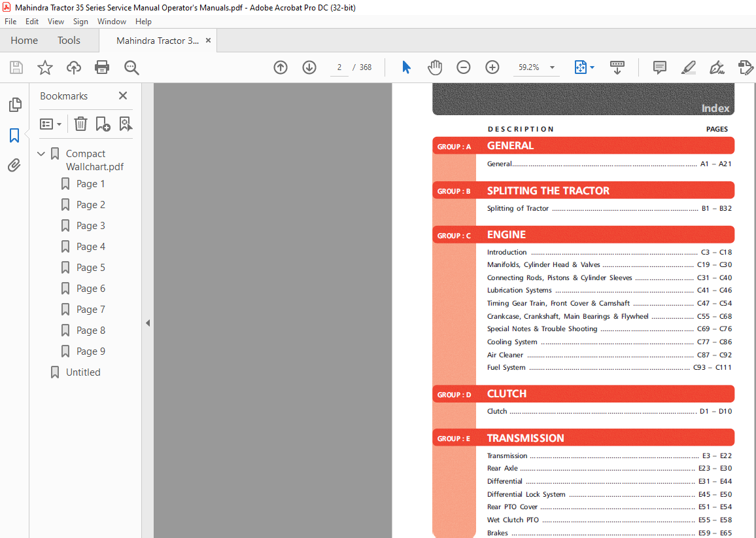Screen dimensions: 756x538
Task: Select the arrow selection tool
Action: [x=406, y=67]
